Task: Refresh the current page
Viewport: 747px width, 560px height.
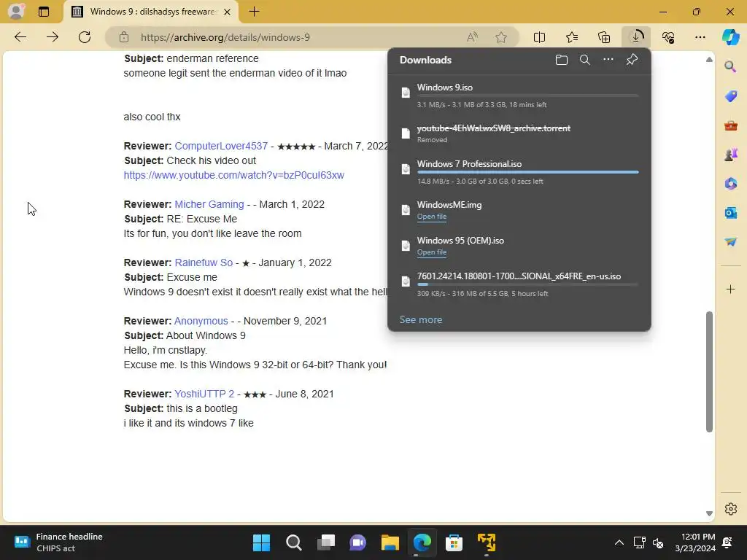Action: pyautogui.click(x=85, y=37)
